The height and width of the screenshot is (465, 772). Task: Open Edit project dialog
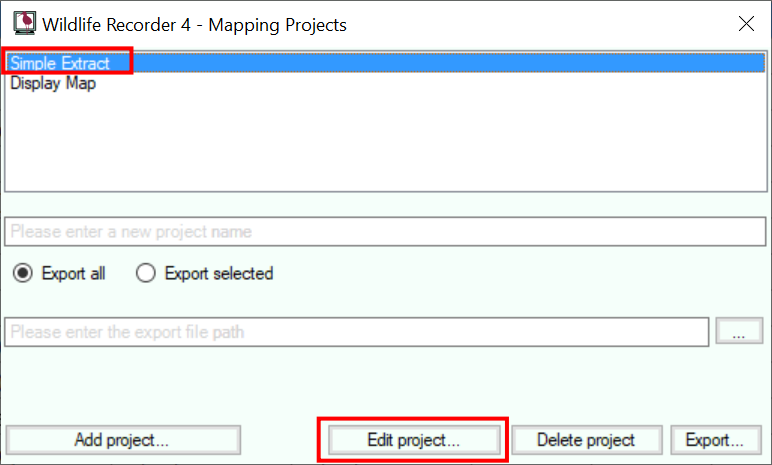(x=414, y=440)
